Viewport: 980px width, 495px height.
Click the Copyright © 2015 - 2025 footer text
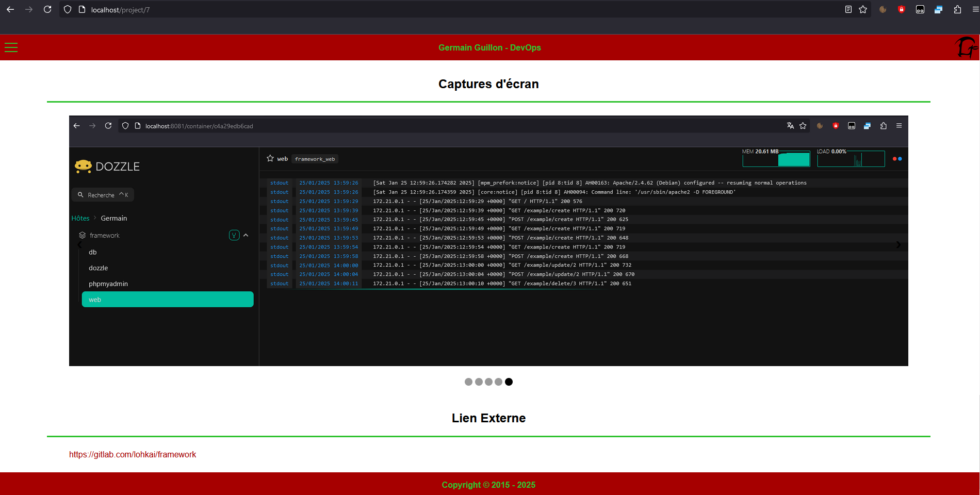point(488,485)
